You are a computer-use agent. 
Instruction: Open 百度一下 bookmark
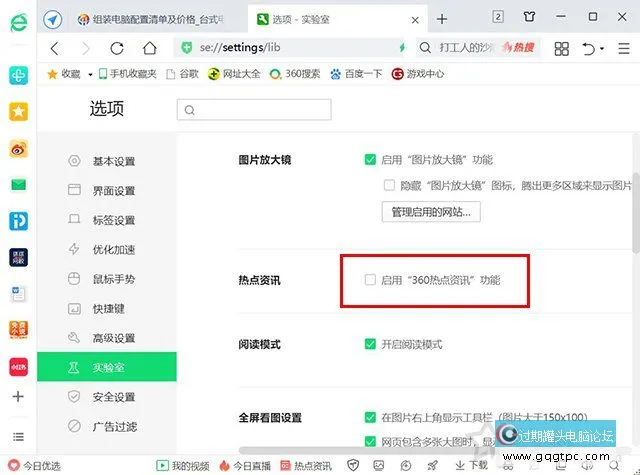pos(356,74)
